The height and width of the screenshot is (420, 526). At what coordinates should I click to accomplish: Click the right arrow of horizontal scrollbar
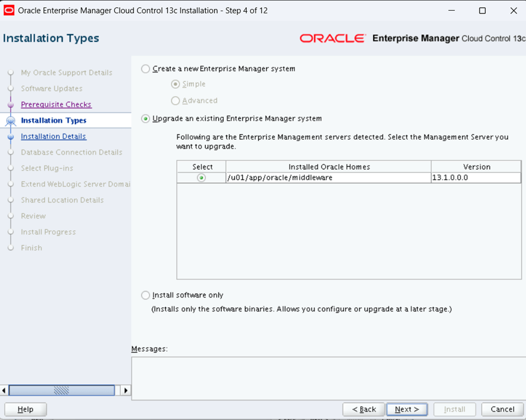[x=125, y=390]
